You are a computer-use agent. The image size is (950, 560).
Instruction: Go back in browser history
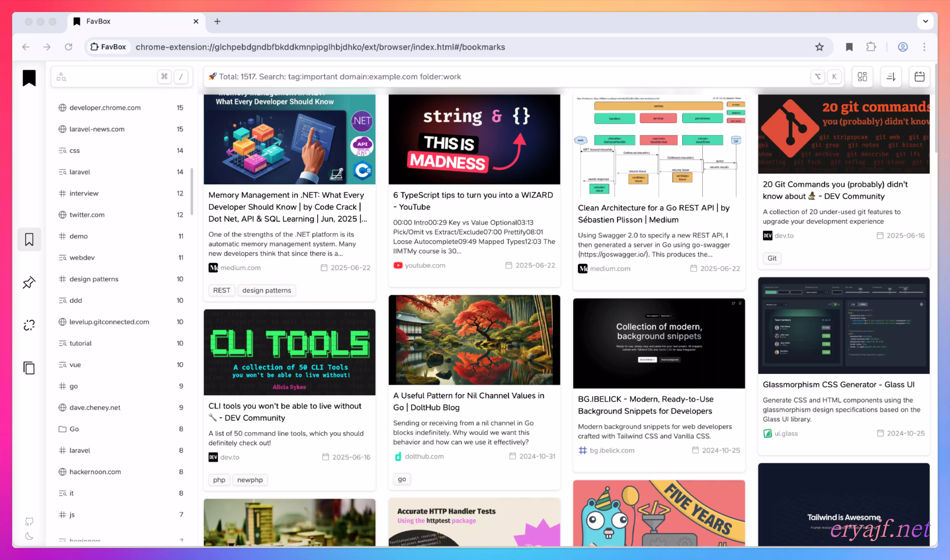26,47
